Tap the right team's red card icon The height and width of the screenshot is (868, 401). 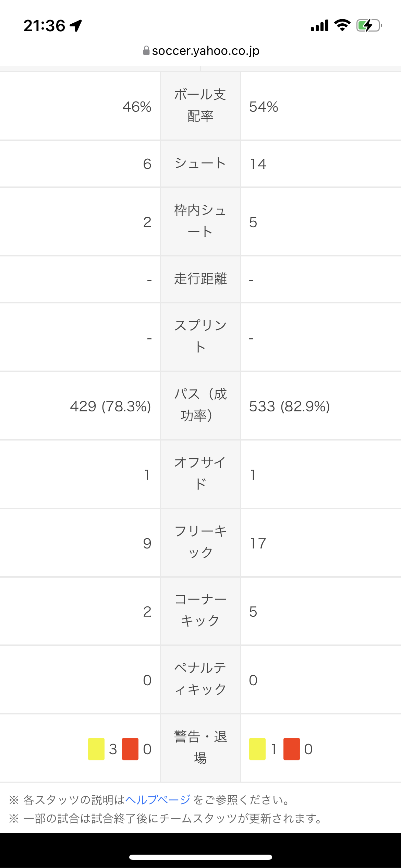[292, 749]
